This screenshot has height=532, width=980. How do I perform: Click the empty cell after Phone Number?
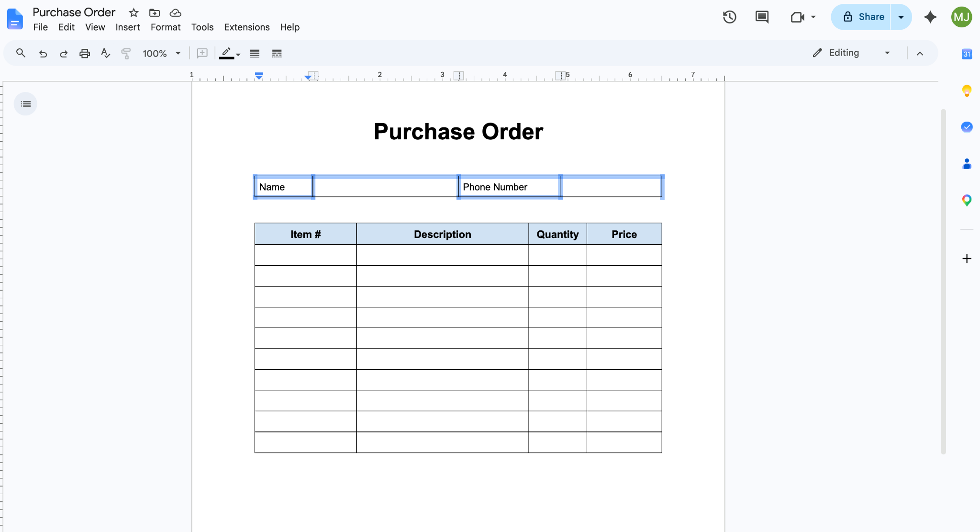(x=611, y=187)
